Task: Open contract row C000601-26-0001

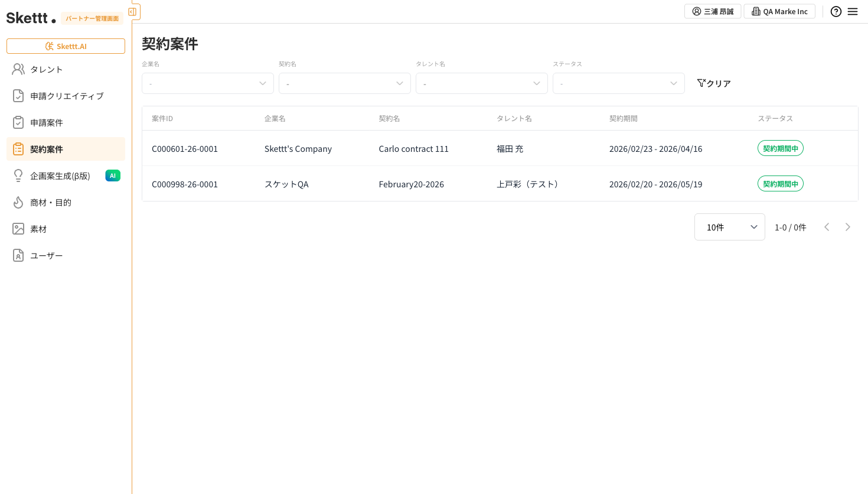Action: [185, 149]
